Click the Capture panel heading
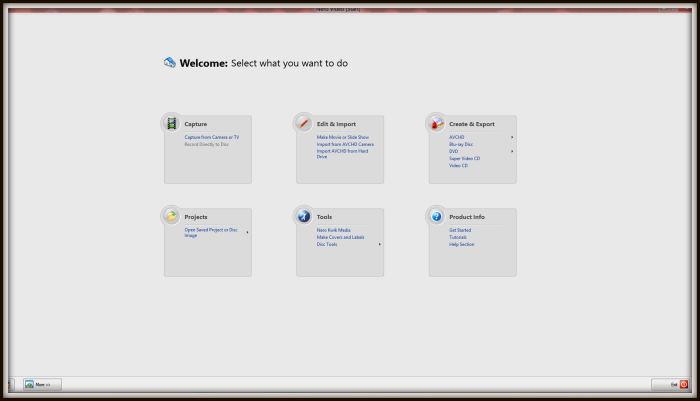The width and height of the screenshot is (700, 401). [196, 124]
